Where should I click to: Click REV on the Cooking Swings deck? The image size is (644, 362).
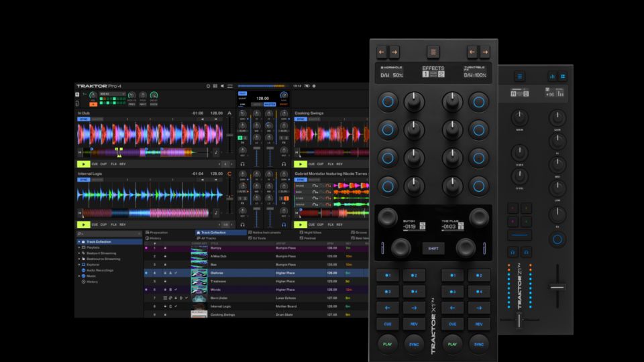point(339,164)
